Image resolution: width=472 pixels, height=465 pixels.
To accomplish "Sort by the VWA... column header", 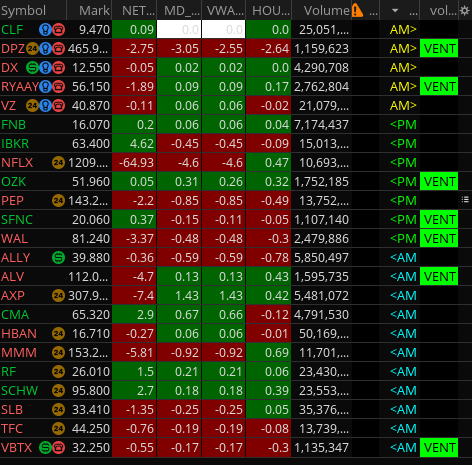I will [224, 11].
